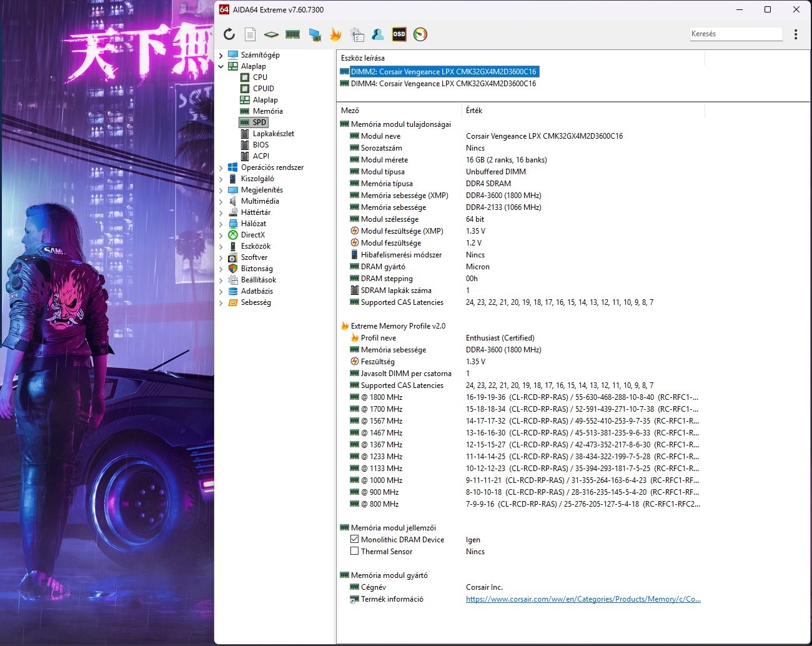Open the Corsair product information link
The height and width of the screenshot is (646, 812).
(583, 599)
